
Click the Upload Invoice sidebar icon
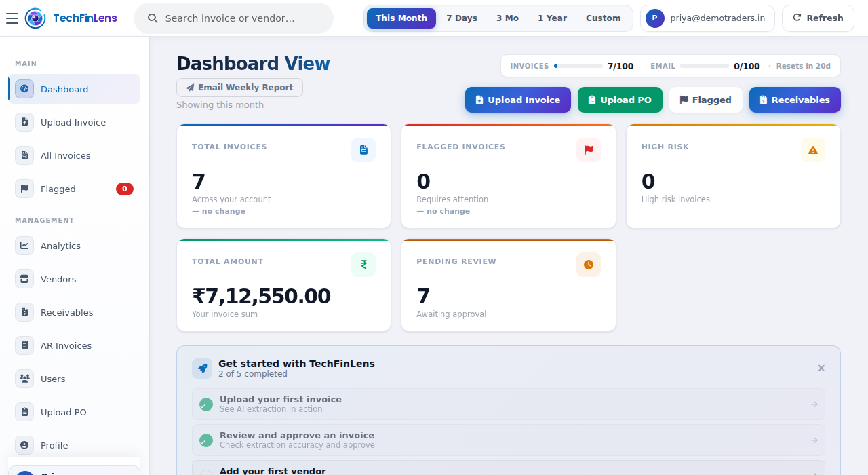tap(24, 122)
